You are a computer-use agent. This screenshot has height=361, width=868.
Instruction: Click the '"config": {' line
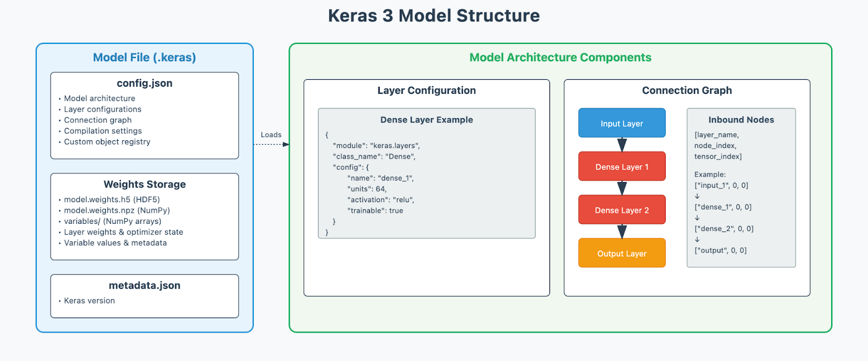pos(351,167)
